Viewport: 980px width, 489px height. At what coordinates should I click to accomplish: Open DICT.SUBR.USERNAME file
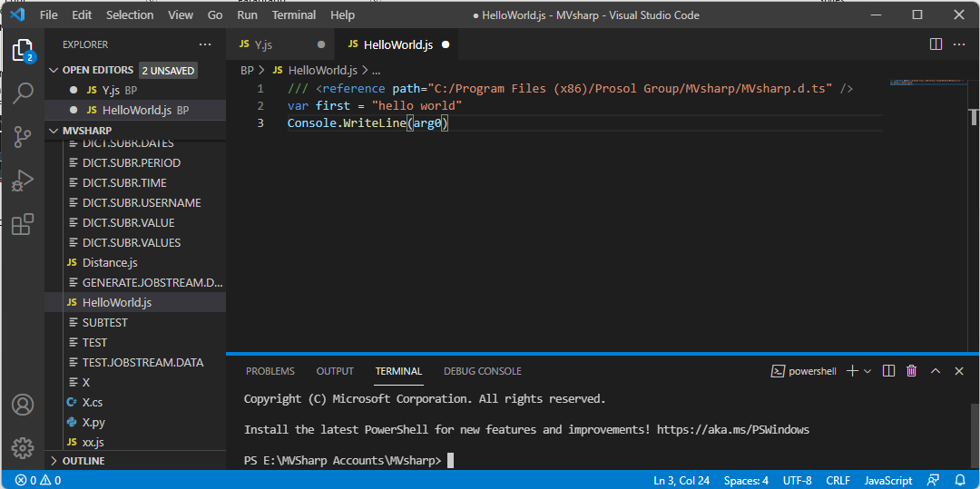pos(135,203)
